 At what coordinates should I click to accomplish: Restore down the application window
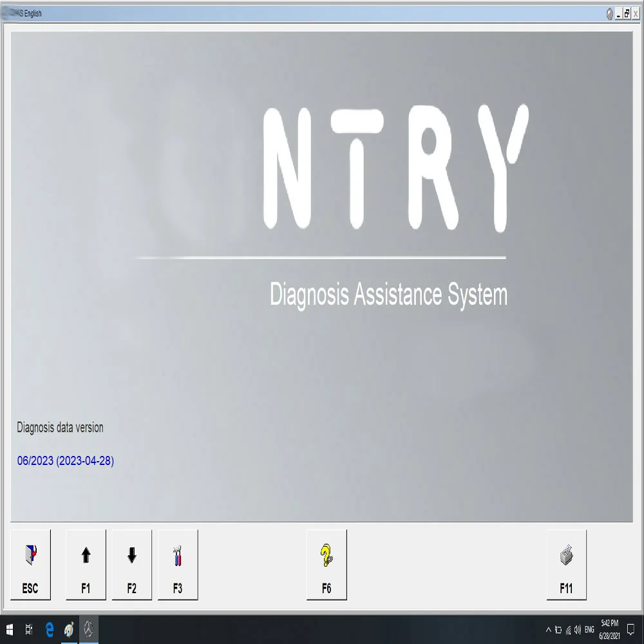627,14
